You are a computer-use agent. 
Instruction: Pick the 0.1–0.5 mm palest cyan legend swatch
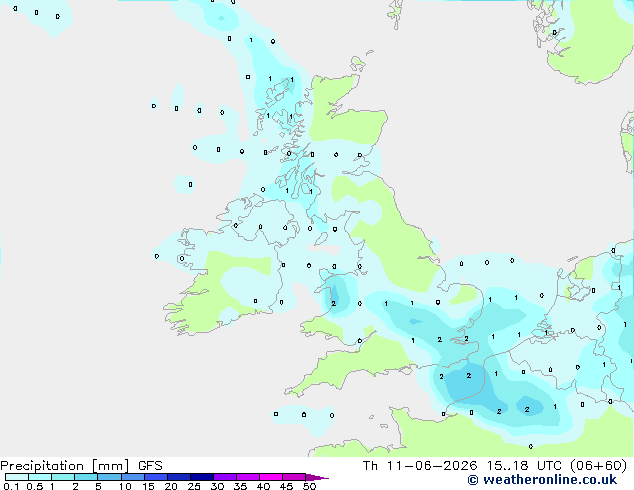click(x=17, y=477)
